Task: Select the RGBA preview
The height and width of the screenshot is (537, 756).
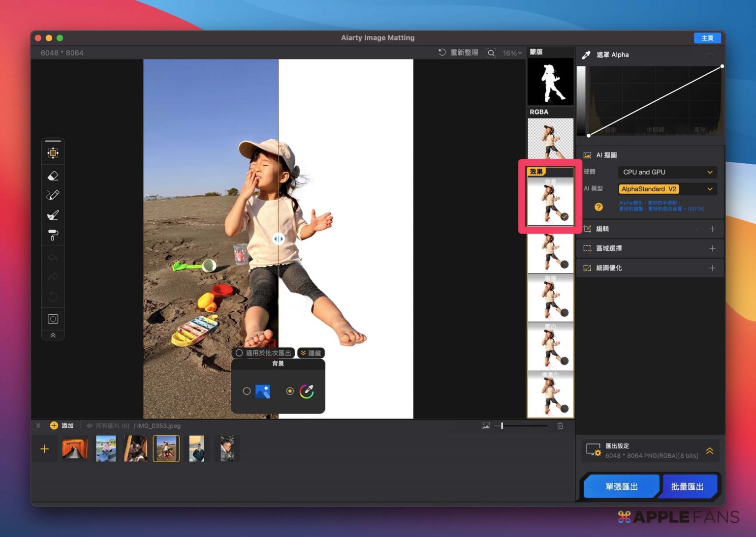Action: coord(550,138)
